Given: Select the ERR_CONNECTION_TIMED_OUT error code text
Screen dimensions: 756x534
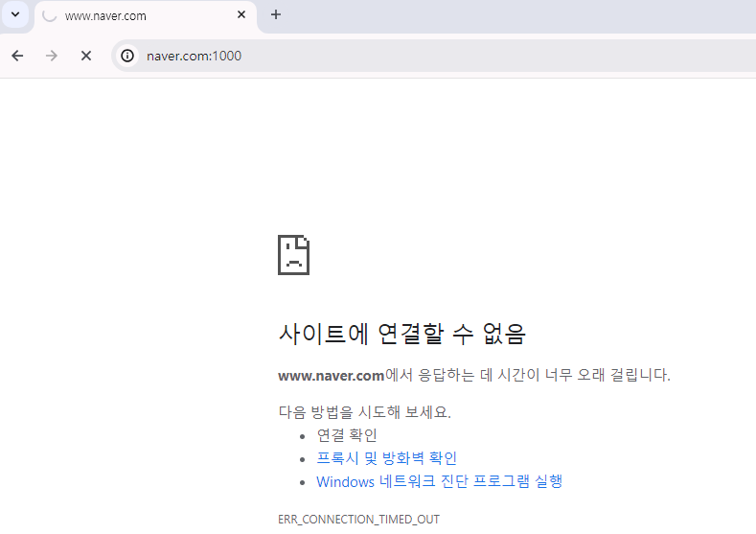Looking at the screenshot, I should (358, 520).
